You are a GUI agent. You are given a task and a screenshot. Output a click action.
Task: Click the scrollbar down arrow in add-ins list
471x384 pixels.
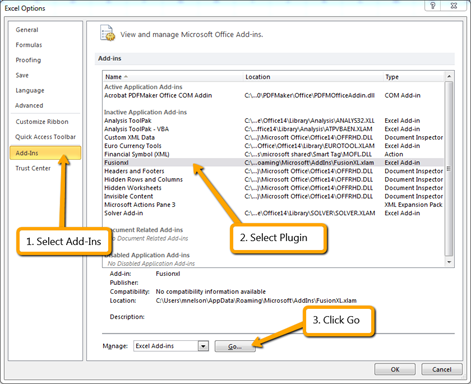449,262
